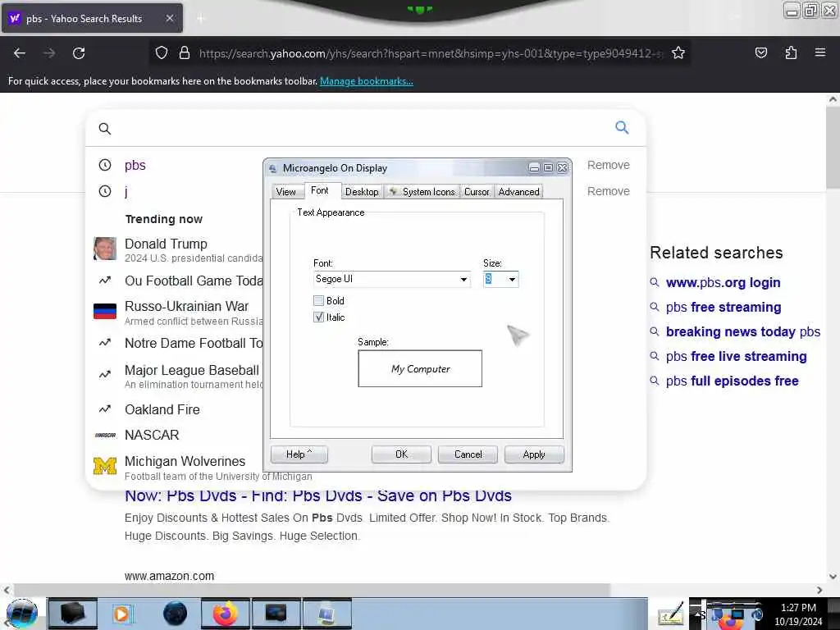The height and width of the screenshot is (630, 840).
Task: Switch to the Cursor tab
Action: (477, 192)
